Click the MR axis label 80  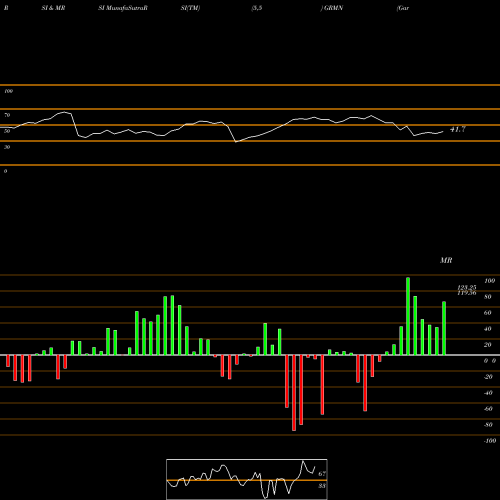click(x=488, y=297)
